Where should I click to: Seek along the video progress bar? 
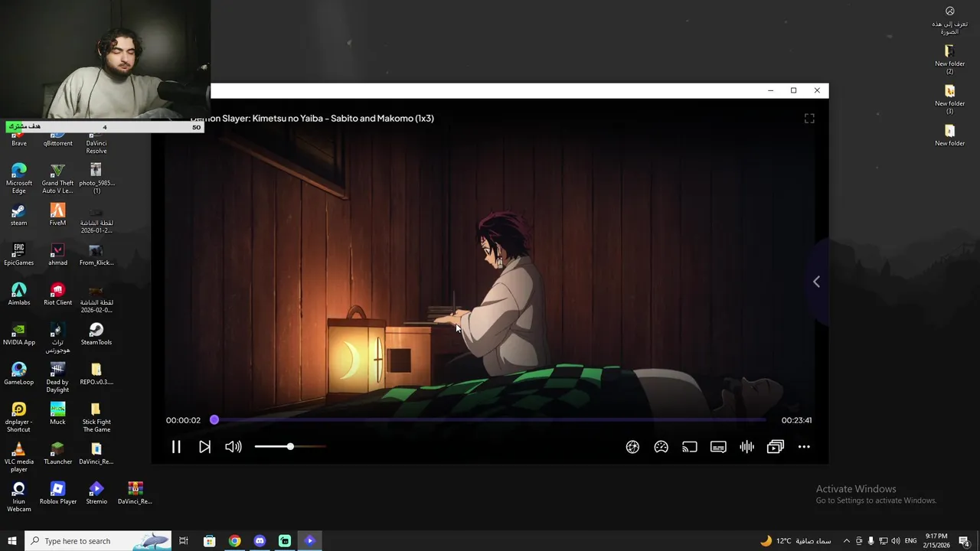click(490, 419)
